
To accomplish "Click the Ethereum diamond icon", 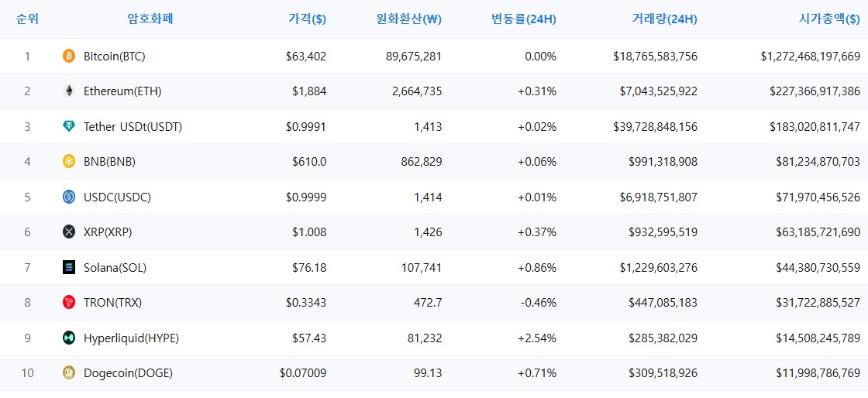I will click(x=69, y=91).
